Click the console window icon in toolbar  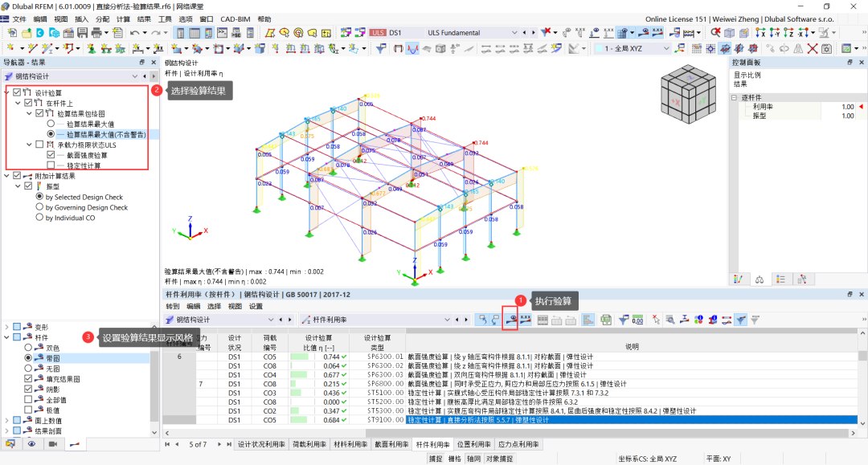pyautogui.click(x=223, y=33)
